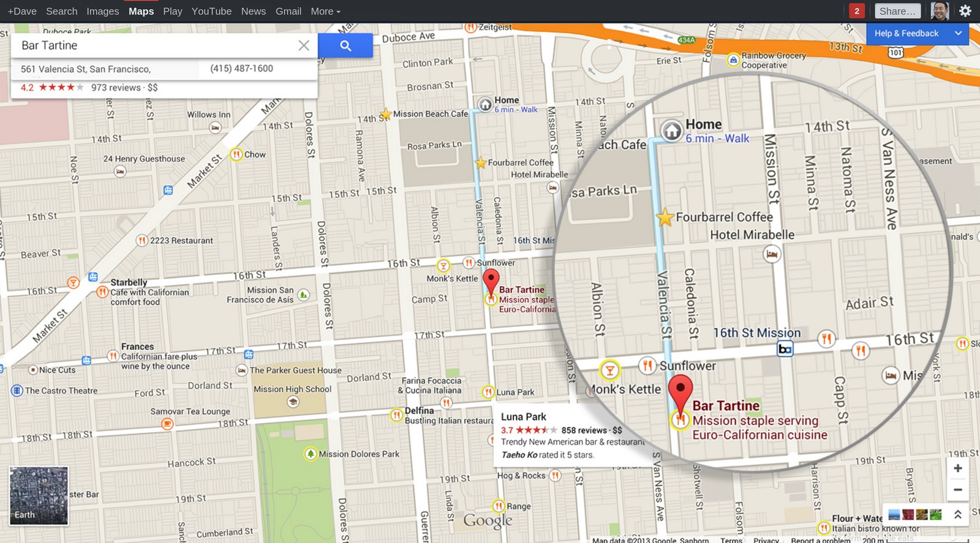Open the green photo thumbnail
Image resolution: width=980 pixels, height=543 pixels.
(x=936, y=515)
